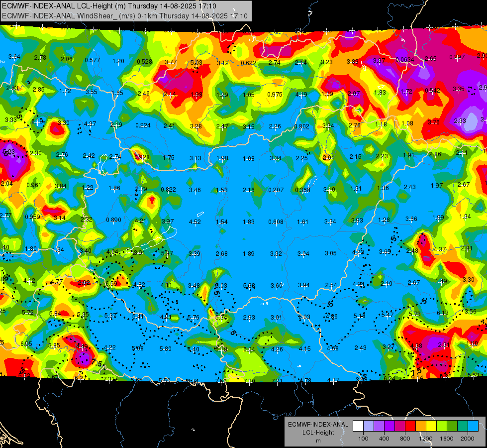This screenshot has height=448, width=487.
Task: Click the wind shear value 4.52
Action: coord(195,222)
